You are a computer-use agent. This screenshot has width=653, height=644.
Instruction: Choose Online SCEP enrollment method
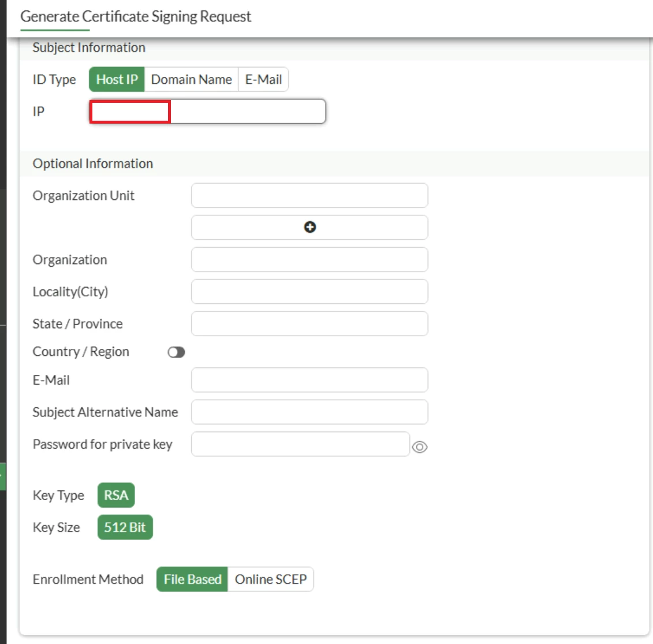pyautogui.click(x=271, y=579)
